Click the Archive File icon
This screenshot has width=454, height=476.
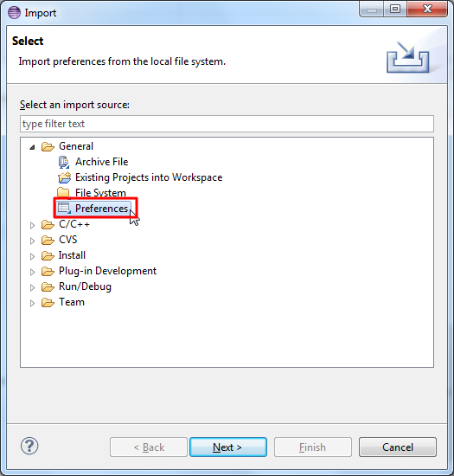pyautogui.click(x=64, y=162)
